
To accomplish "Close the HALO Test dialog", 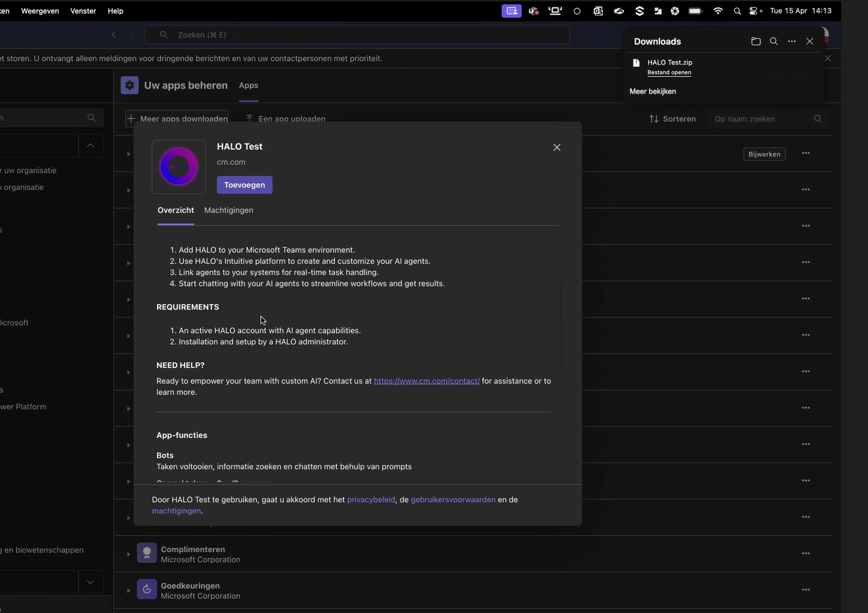I will pyautogui.click(x=557, y=147).
